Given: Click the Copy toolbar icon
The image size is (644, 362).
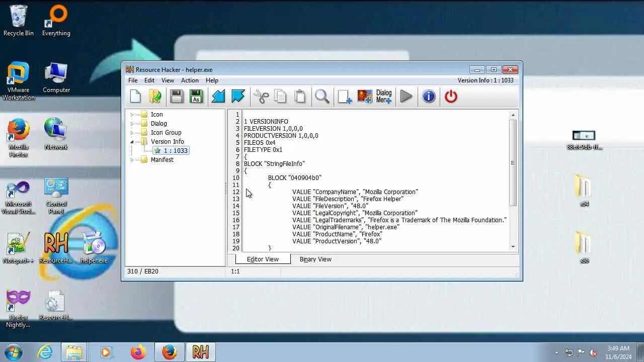Looking at the screenshot, I should pyautogui.click(x=280, y=97).
